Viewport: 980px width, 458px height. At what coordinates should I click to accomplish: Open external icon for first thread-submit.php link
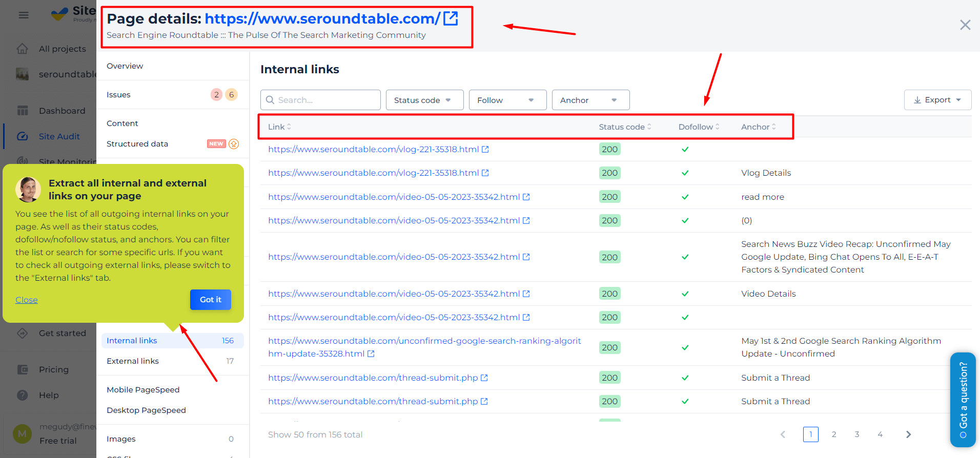point(484,378)
